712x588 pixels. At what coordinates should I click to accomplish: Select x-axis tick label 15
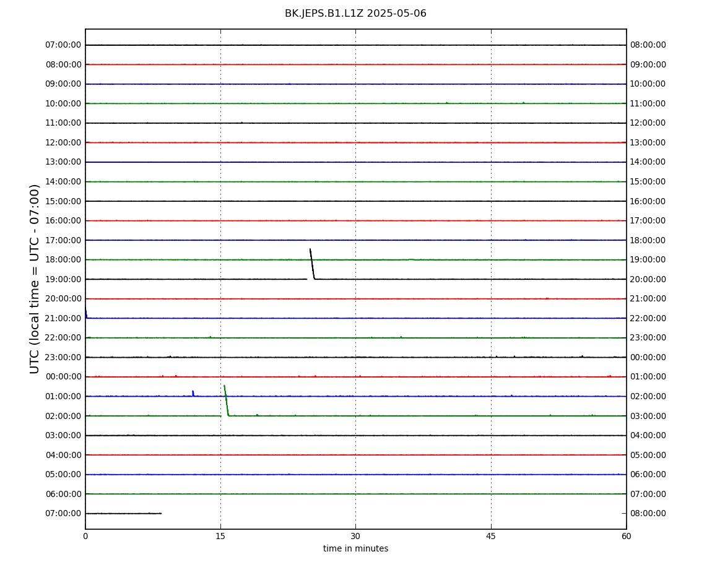pyautogui.click(x=220, y=536)
